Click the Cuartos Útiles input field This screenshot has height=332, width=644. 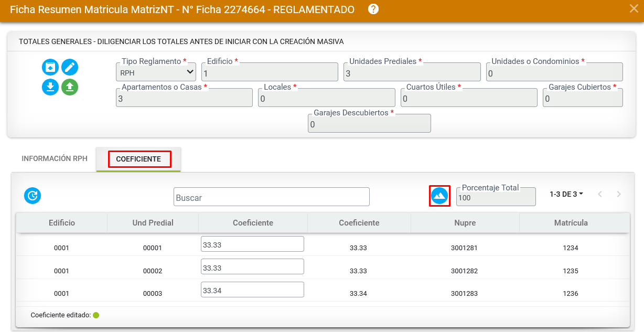pyautogui.click(x=469, y=98)
